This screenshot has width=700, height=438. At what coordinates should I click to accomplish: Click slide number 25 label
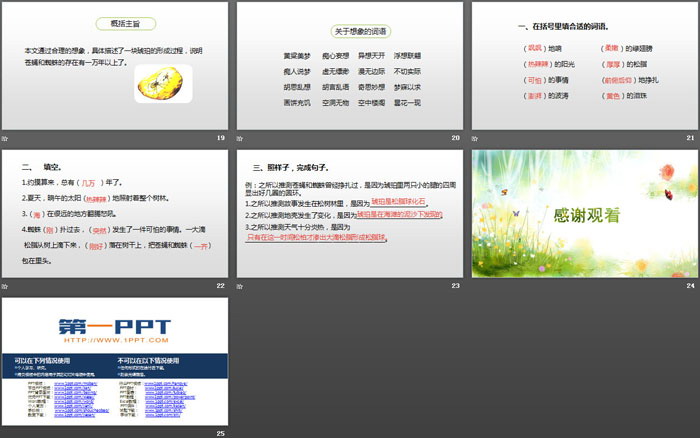[221, 432]
